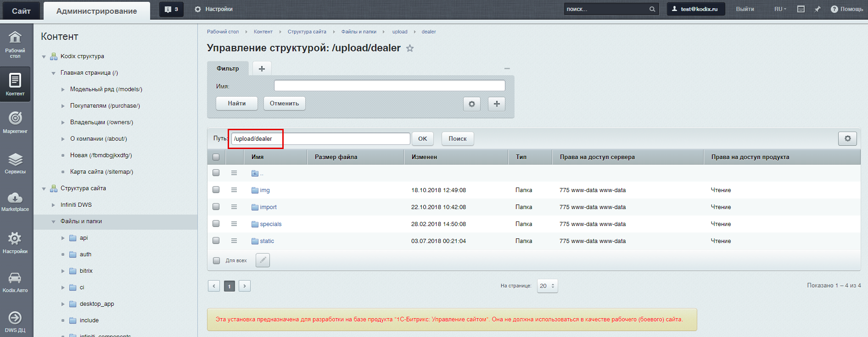Check the img folder checkbox
The image size is (868, 337).
216,190
